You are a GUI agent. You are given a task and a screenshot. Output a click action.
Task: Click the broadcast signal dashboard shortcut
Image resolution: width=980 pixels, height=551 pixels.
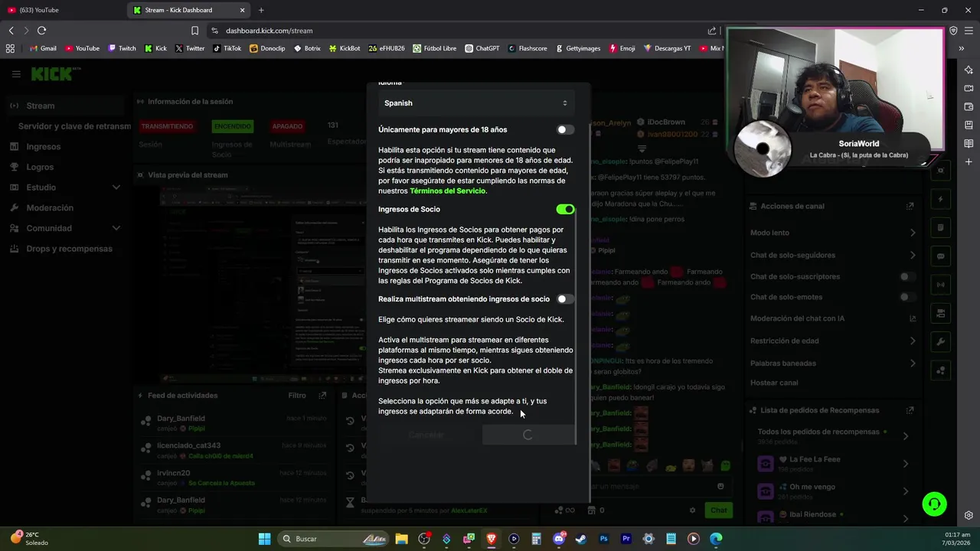pos(941,285)
